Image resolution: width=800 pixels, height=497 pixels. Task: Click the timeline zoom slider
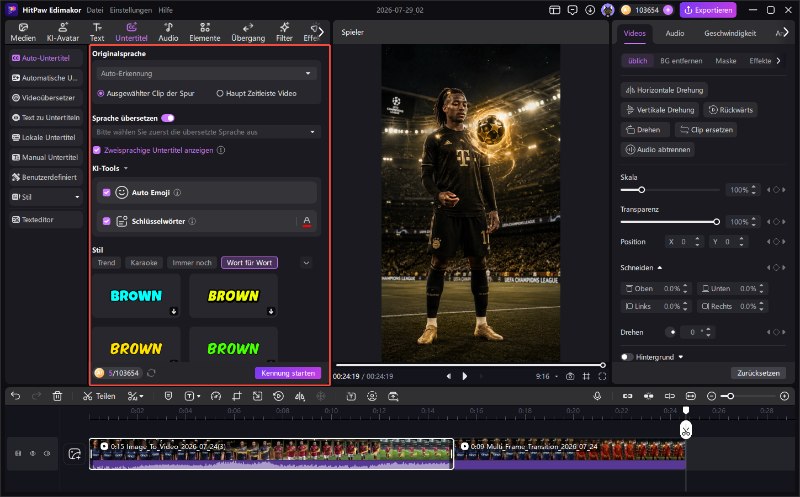pyautogui.click(x=748, y=396)
